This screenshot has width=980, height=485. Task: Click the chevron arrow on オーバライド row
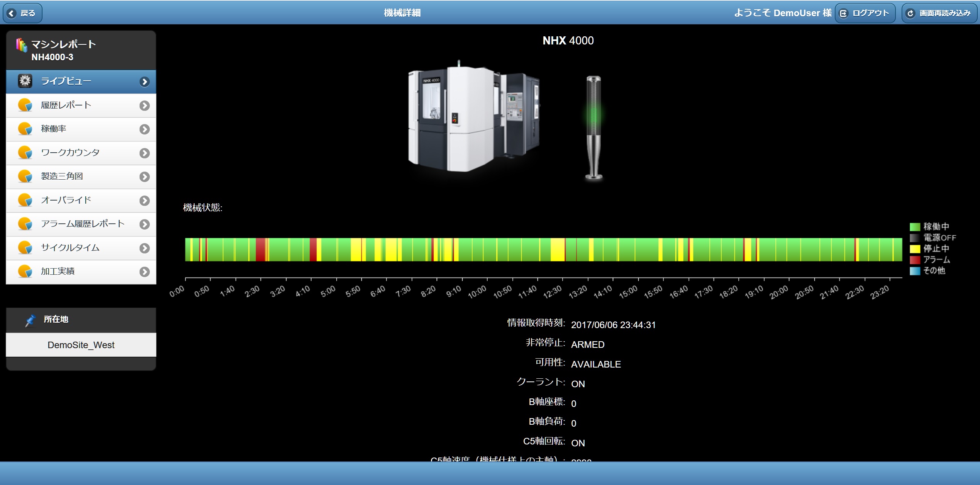[145, 201]
